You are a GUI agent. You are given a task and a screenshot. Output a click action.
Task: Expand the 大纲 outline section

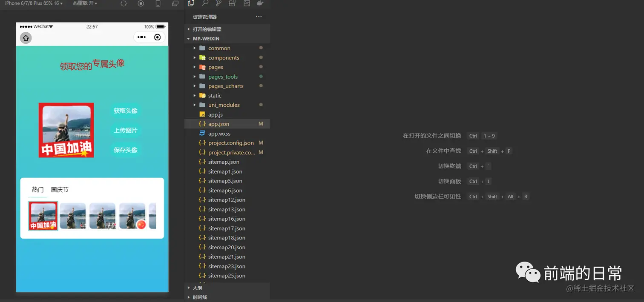(227, 288)
